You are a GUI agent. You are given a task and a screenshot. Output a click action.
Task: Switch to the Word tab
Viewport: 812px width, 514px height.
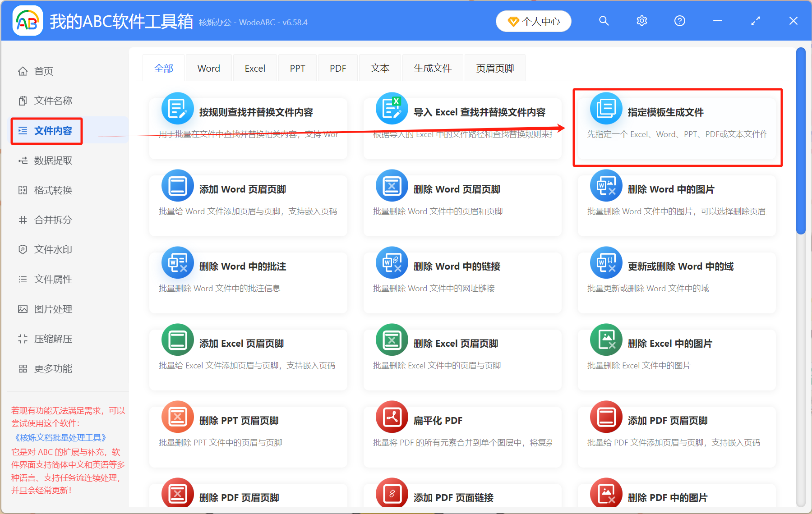pos(208,68)
